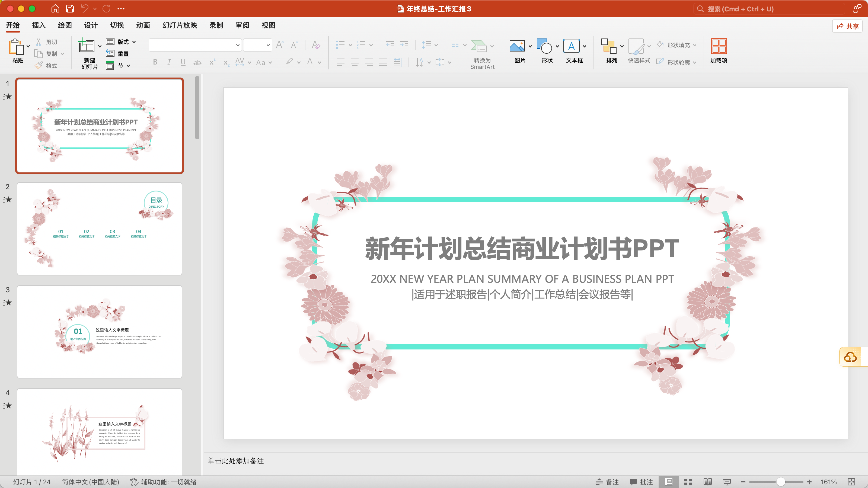Switch to the Animations (动画) tab
Screen dimensions: 868x488
tap(143, 25)
